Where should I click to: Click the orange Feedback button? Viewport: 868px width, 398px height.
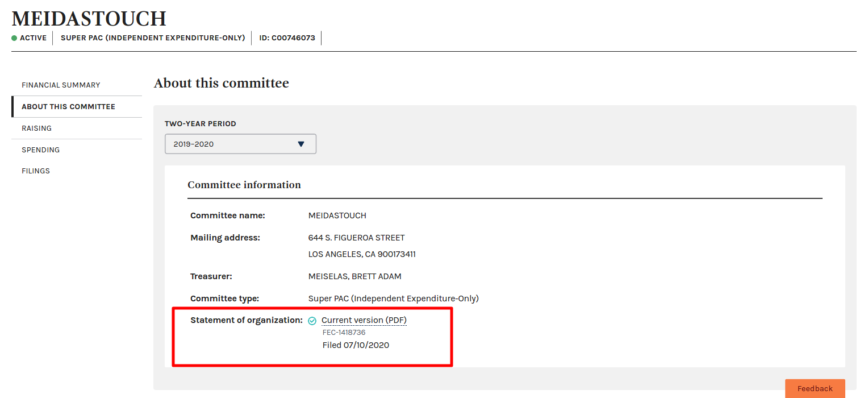(815, 388)
